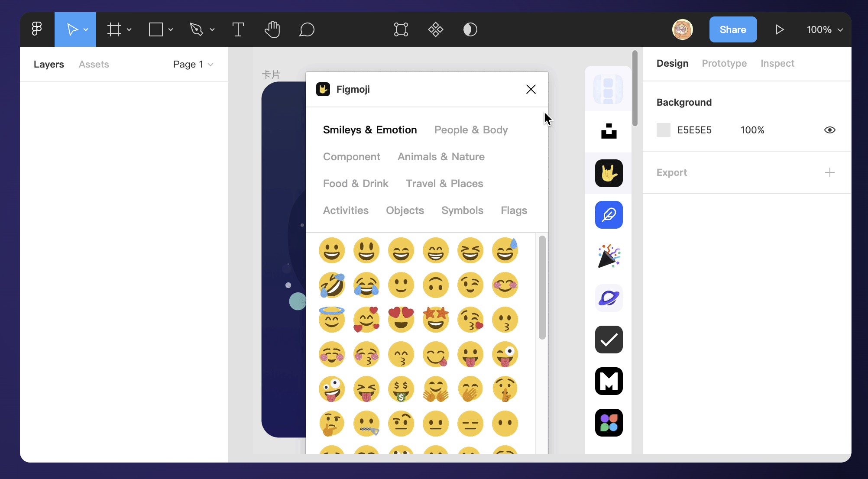Select the Symbols category

click(462, 210)
